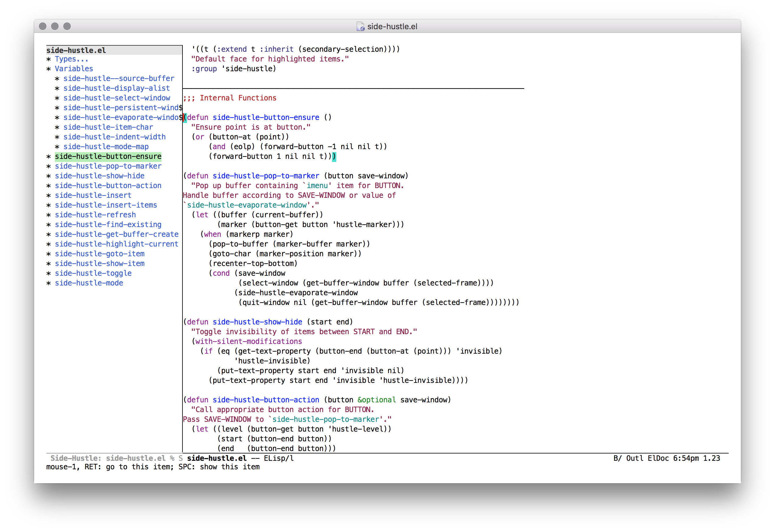Select side-hustle-toggle from the sidebar

(93, 273)
